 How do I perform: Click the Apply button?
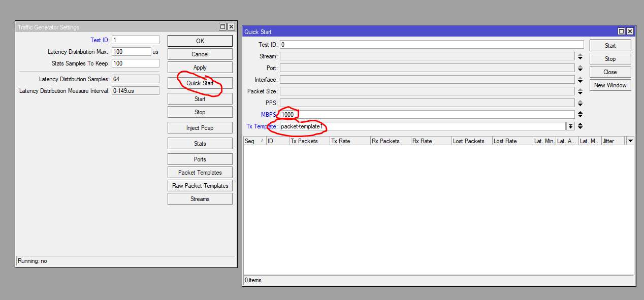click(x=200, y=68)
